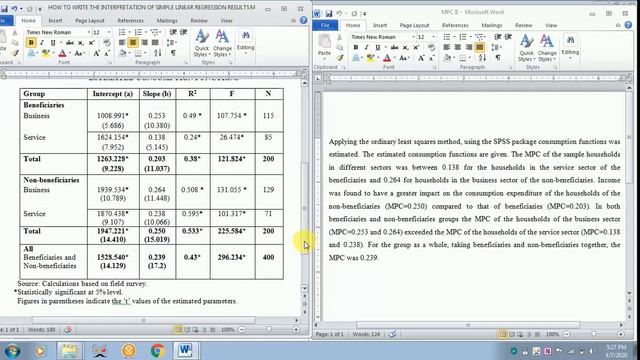Toggle Bold in the left regression document window
This screenshot has width=640, height=360.
[x=31, y=43]
